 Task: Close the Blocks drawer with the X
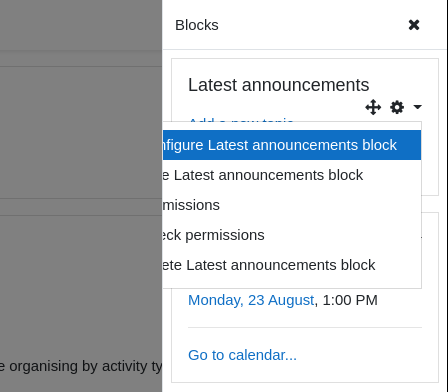click(x=414, y=25)
